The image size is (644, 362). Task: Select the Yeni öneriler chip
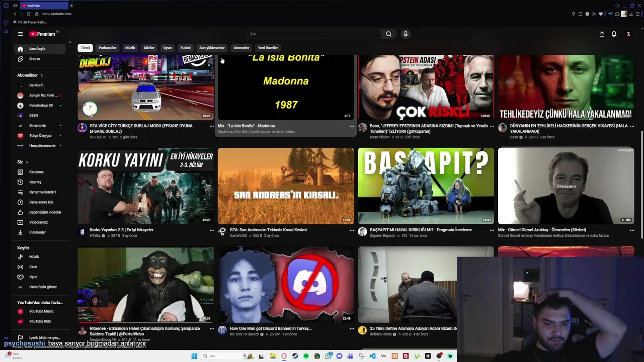pos(268,48)
